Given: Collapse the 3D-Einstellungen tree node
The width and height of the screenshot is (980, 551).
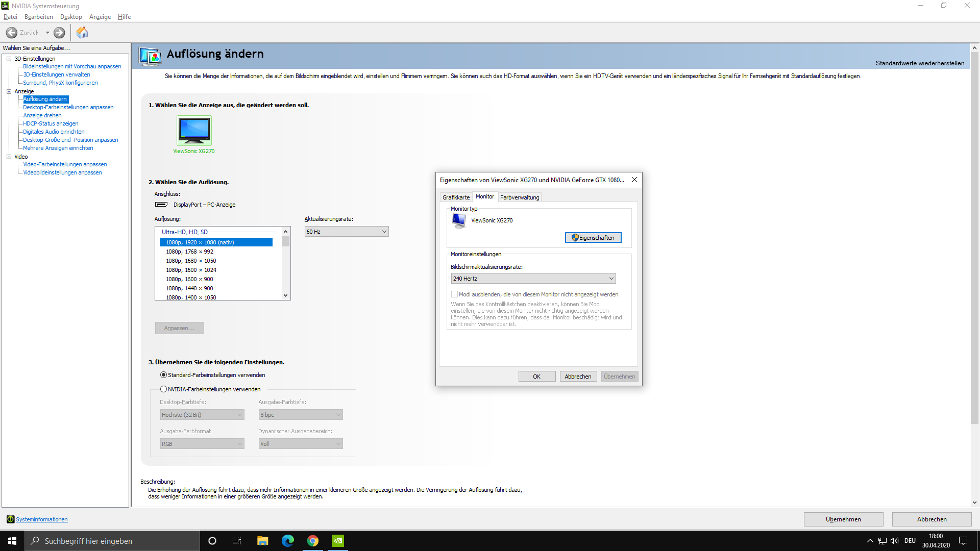Looking at the screenshot, I should tap(9, 59).
